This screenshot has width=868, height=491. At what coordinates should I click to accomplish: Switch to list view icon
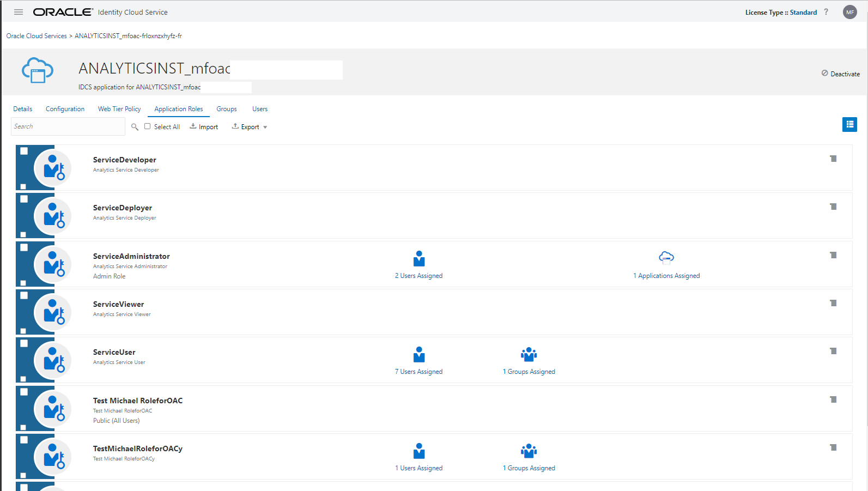pyautogui.click(x=849, y=125)
